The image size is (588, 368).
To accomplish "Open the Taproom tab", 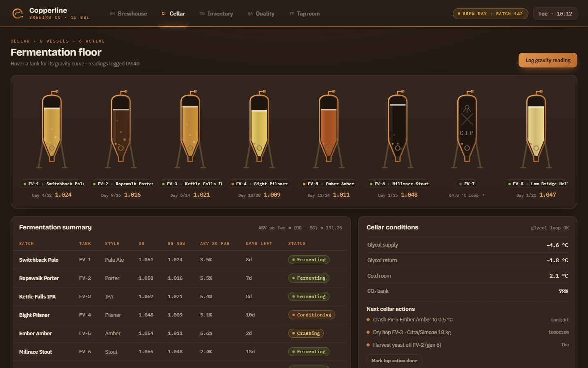I will coord(304,13).
